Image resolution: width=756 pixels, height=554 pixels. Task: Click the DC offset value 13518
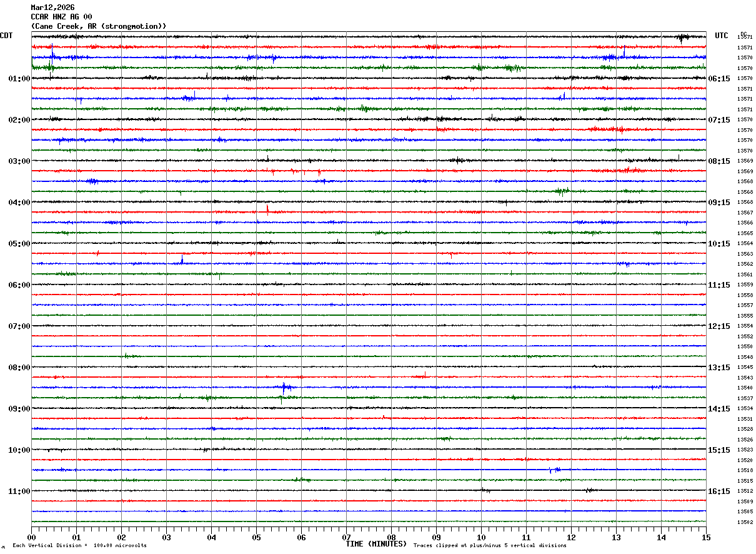coord(745,470)
